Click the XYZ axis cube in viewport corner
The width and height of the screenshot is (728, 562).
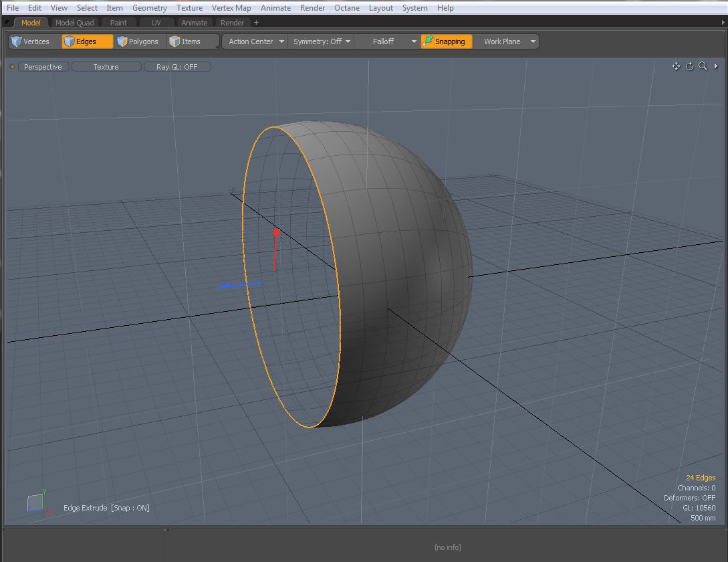(35, 502)
